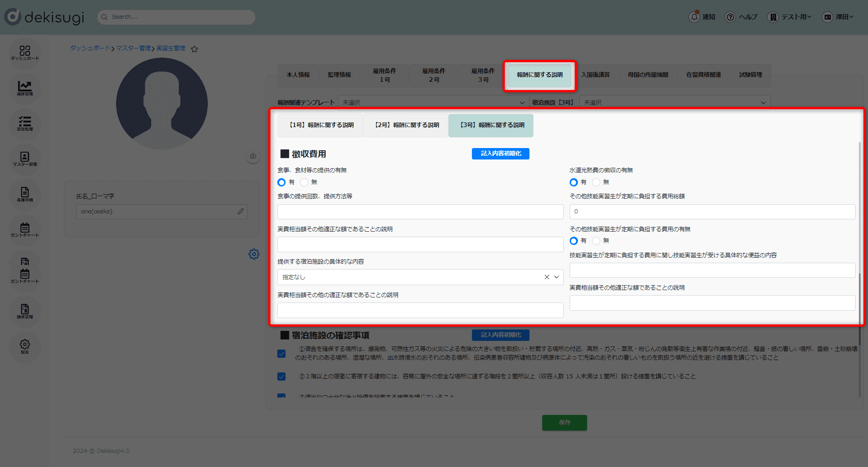Go to 実習監理 in the sidebar
Image resolution: width=868 pixels, height=467 pixels.
click(x=25, y=123)
